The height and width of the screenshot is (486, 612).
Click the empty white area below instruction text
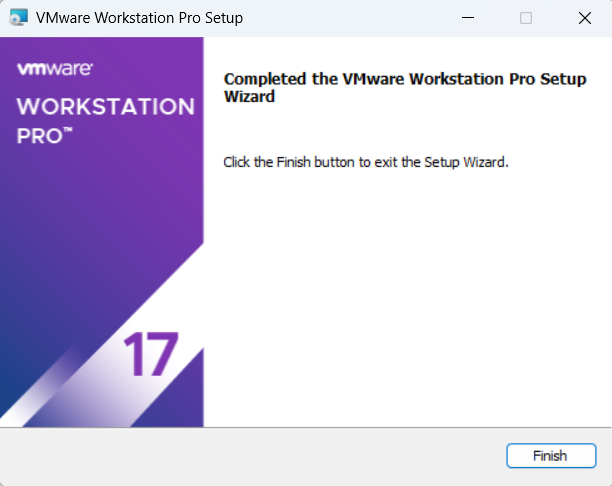tap(400, 300)
